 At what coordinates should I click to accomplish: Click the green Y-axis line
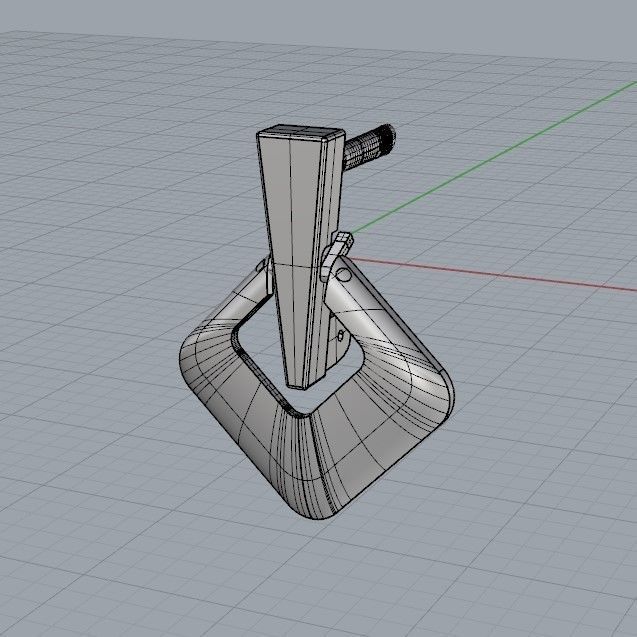[496, 156]
